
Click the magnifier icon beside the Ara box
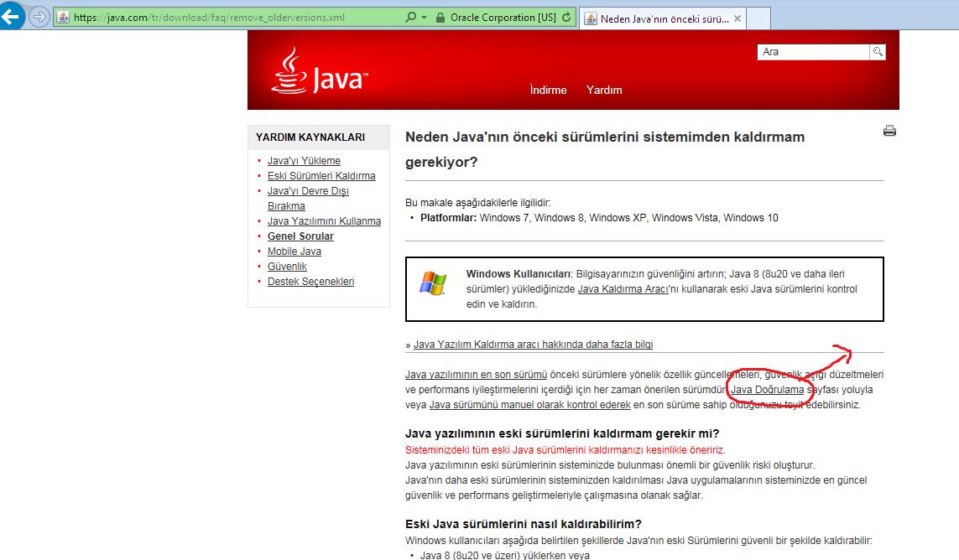(878, 52)
